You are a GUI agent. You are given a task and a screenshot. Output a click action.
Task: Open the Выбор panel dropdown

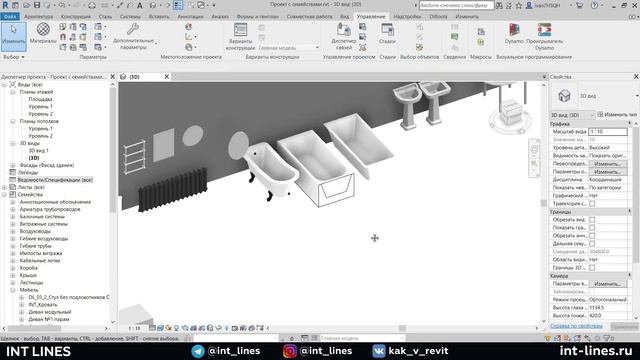pyautogui.click(x=13, y=57)
